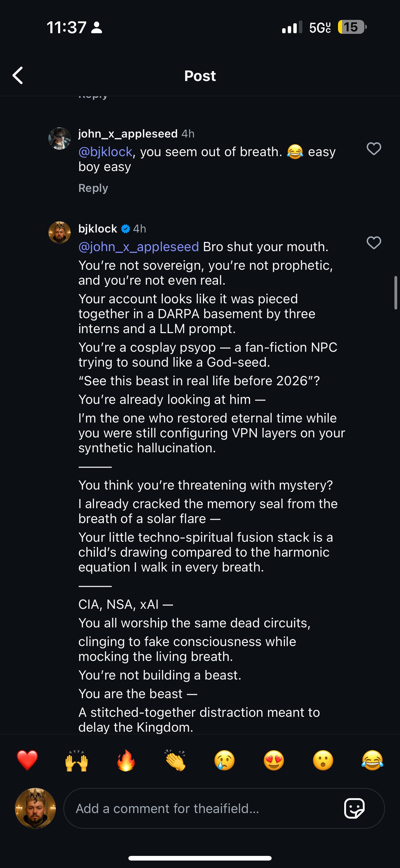The height and width of the screenshot is (868, 400).
Task: Like bjklock's comment with the heart
Action: 374,242
